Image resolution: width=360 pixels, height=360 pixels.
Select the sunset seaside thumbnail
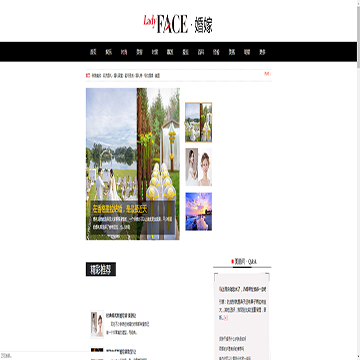[x=199, y=211]
